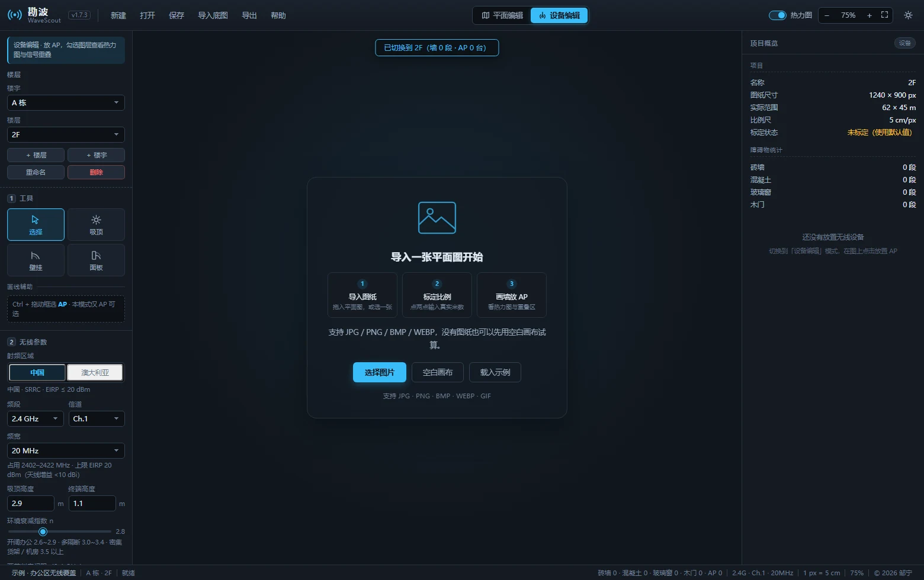This screenshot has width=924, height=580.
Task: Open the 楼宇 A栋 dropdown
Action: [x=66, y=102]
